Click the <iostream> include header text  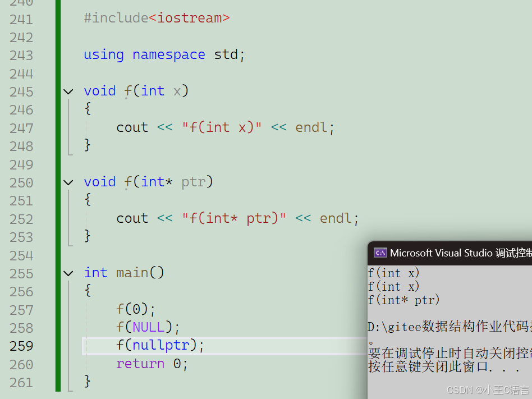coord(189,18)
